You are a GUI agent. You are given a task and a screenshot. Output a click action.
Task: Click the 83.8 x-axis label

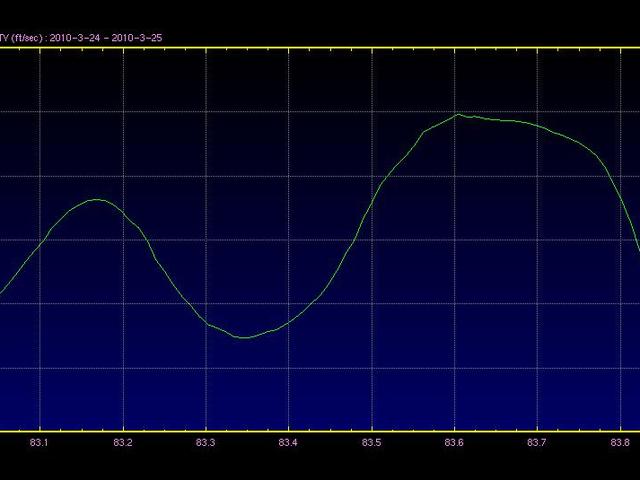point(620,442)
